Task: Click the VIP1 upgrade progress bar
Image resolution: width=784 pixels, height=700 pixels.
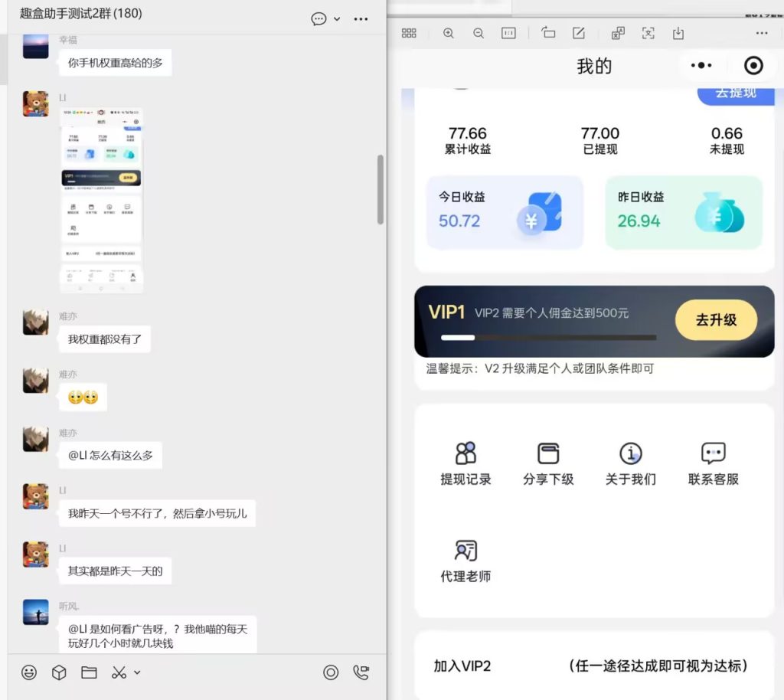Action: click(x=548, y=337)
